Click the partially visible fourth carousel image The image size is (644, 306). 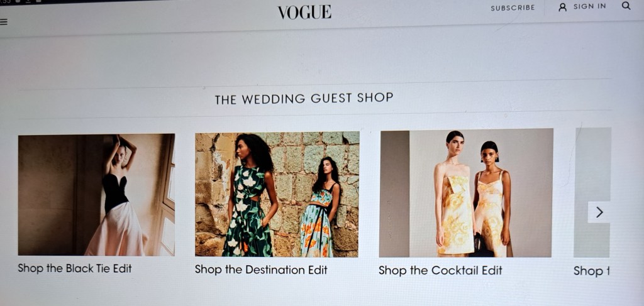click(592, 192)
